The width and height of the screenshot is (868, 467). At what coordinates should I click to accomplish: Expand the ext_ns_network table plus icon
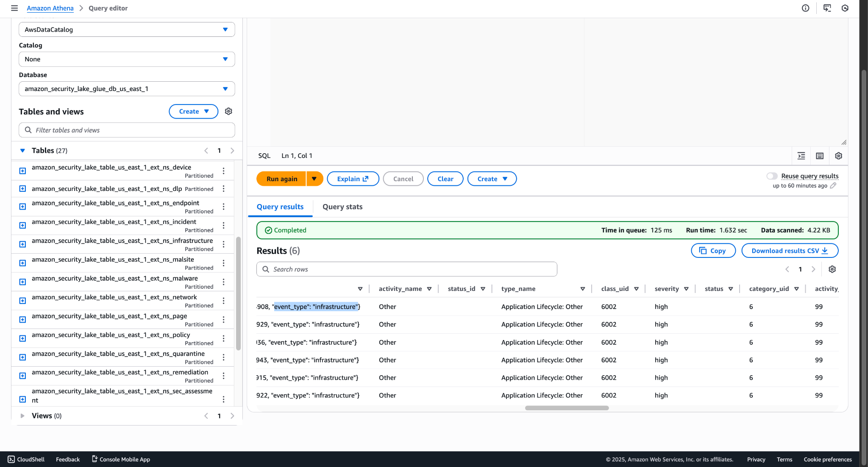(x=23, y=301)
